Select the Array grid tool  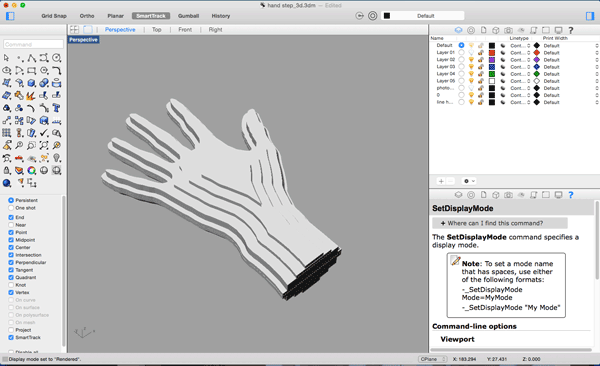click(x=7, y=133)
